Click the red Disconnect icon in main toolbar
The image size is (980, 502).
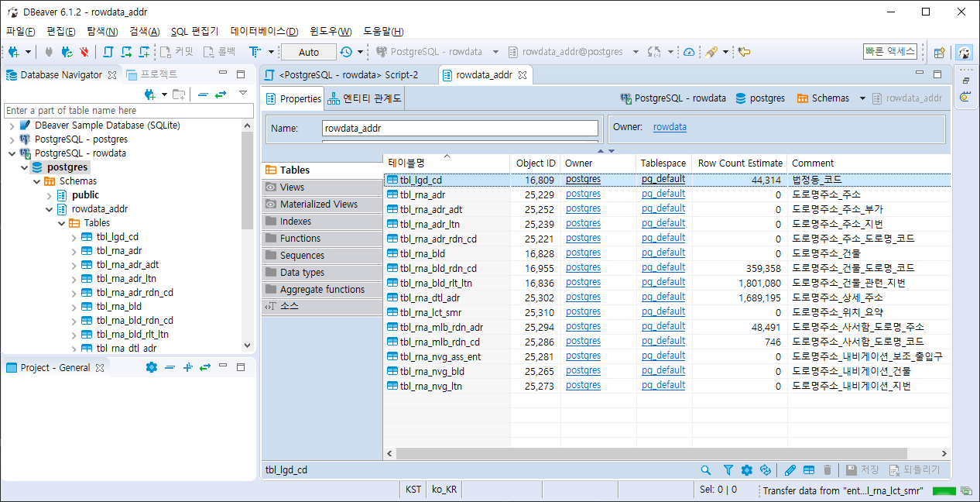[84, 52]
